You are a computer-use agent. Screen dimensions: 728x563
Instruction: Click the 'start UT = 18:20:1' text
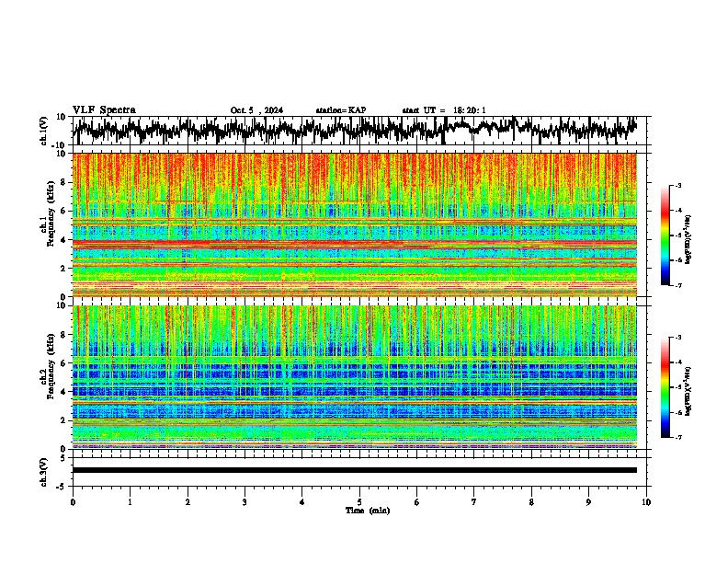(444, 110)
